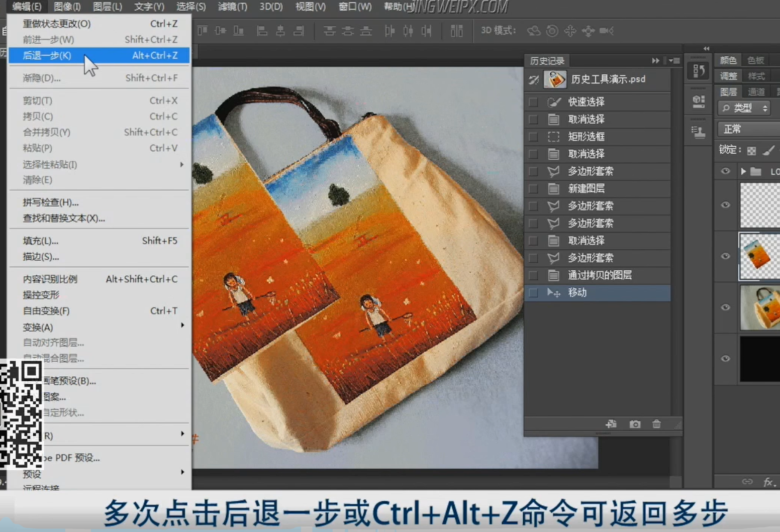This screenshot has height=532, width=780.
Task: Click the distribute horizontal centers icon
Action: pos(408,31)
